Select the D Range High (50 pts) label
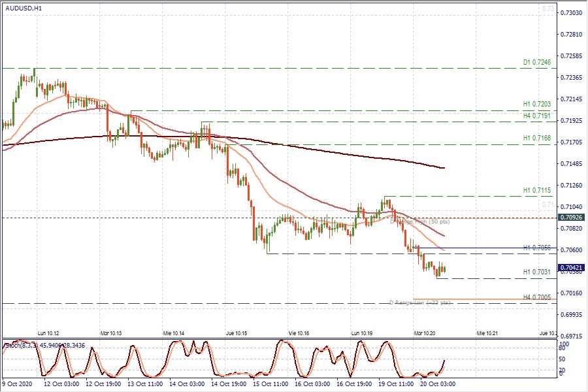The width and height of the screenshot is (588, 392). [419, 222]
